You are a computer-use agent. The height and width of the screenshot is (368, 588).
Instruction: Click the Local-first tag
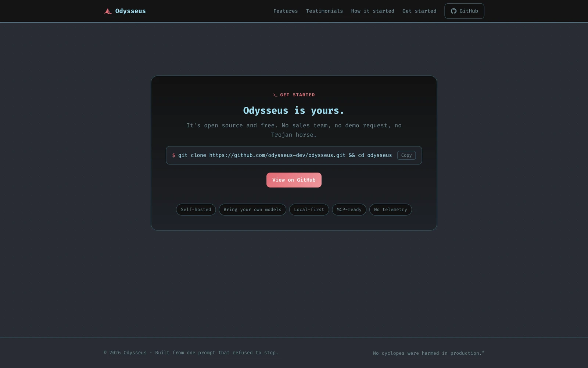[309, 210]
